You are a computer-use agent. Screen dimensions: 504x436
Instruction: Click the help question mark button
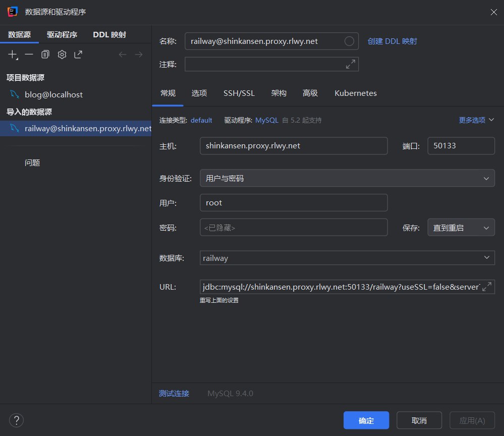pyautogui.click(x=16, y=420)
